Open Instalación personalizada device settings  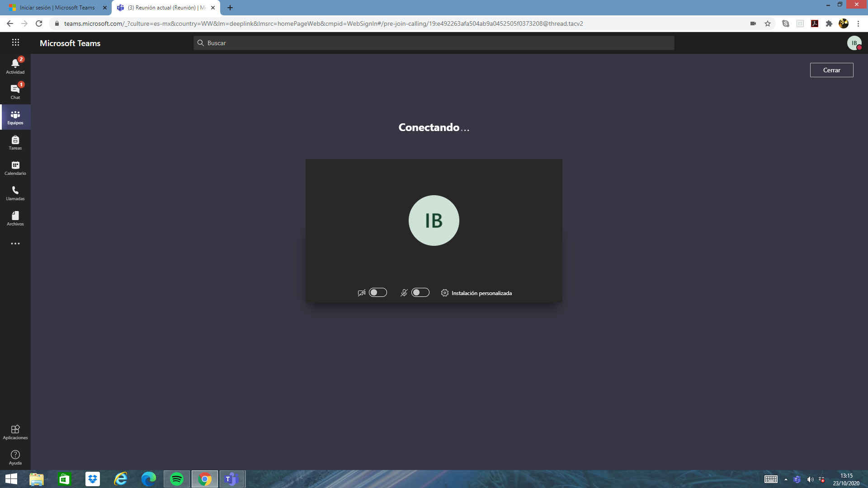(476, 293)
